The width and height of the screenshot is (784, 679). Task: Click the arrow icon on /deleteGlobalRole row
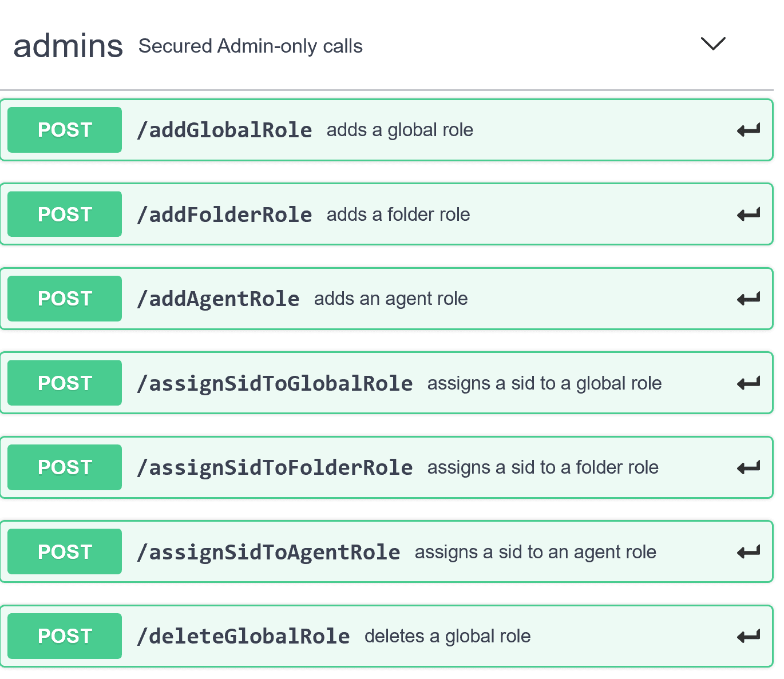(x=748, y=636)
